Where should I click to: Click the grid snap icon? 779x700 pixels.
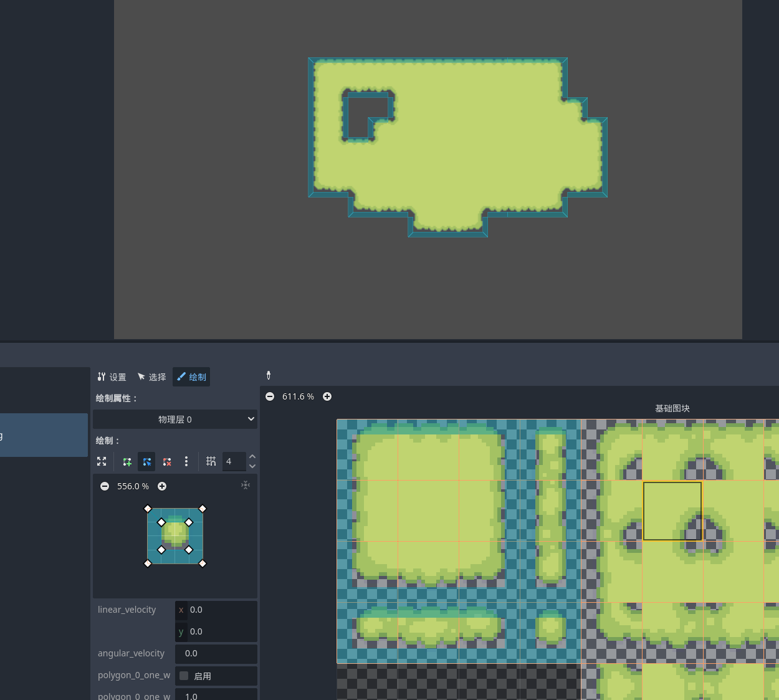click(x=211, y=461)
